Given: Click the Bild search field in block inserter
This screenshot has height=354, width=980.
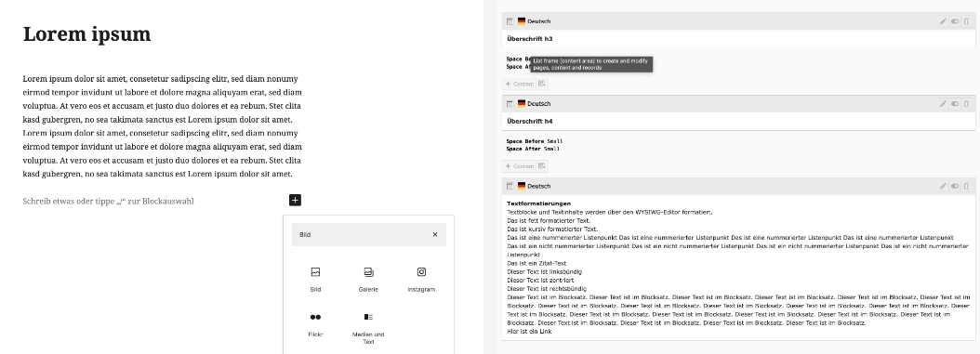Looking at the screenshot, I should tap(361, 235).
